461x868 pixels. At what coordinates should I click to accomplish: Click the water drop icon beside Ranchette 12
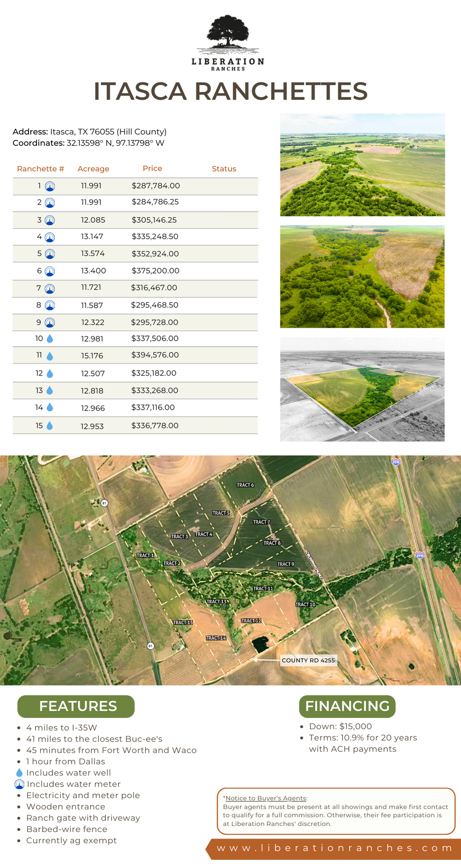click(x=49, y=373)
